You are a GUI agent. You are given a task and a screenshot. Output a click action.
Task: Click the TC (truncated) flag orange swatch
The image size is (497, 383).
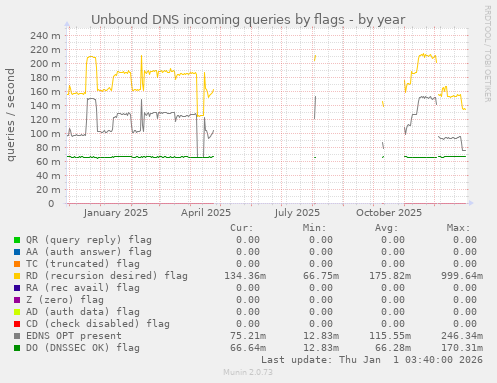[17, 264]
